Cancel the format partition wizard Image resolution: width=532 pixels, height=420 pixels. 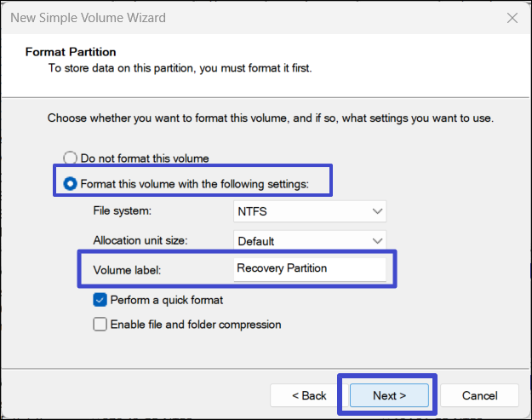coord(479,395)
